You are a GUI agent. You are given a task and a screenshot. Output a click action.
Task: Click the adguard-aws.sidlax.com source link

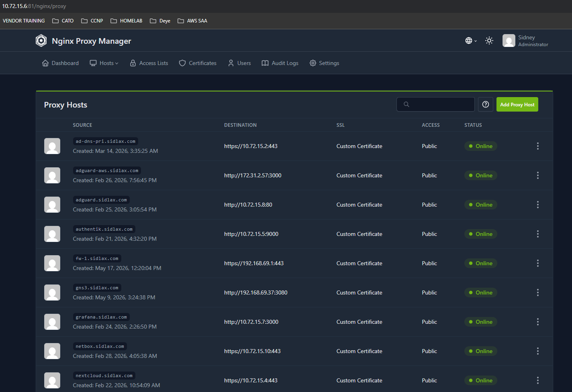coord(107,171)
